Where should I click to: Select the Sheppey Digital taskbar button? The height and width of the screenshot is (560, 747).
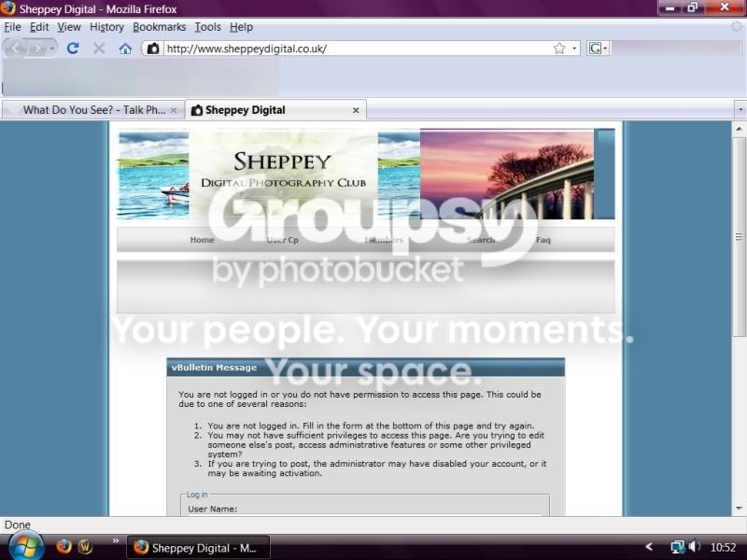[x=198, y=548]
